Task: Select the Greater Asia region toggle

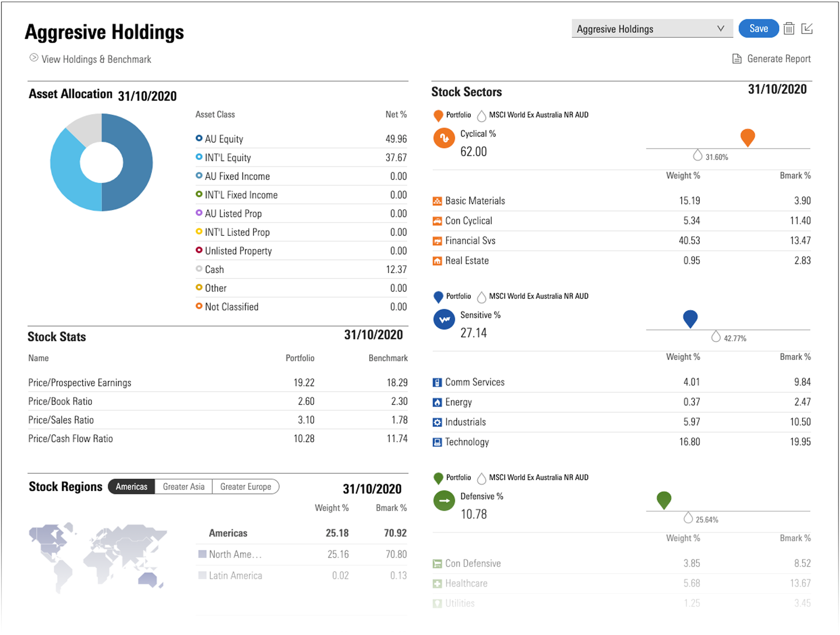Action: [x=184, y=487]
